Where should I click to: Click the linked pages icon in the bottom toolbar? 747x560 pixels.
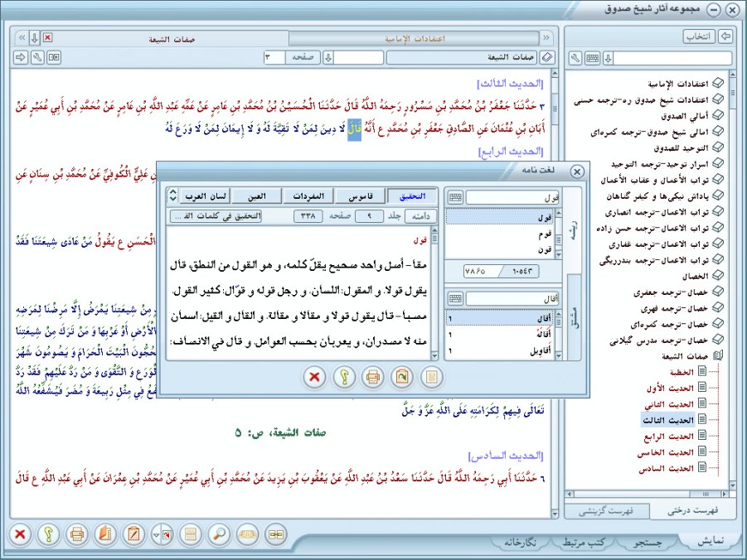click(276, 534)
